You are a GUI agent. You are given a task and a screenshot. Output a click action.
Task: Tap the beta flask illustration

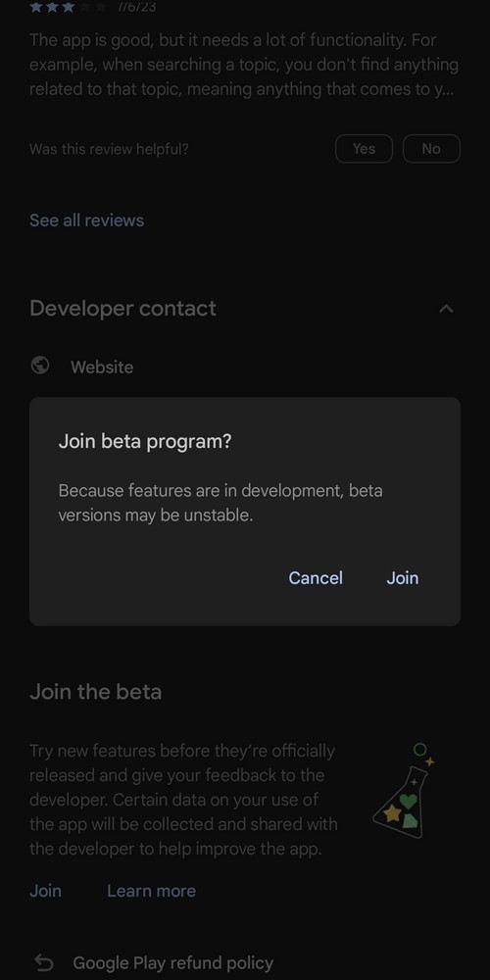[405, 791]
